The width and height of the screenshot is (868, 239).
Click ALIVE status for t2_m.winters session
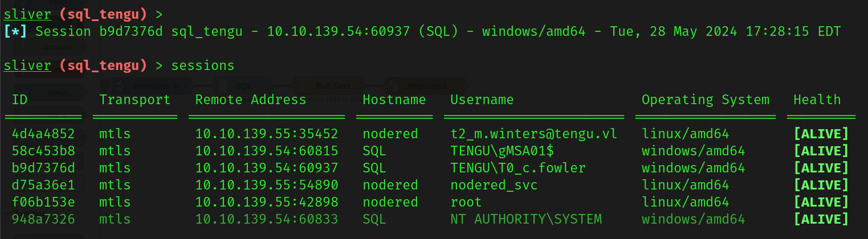[x=821, y=134]
